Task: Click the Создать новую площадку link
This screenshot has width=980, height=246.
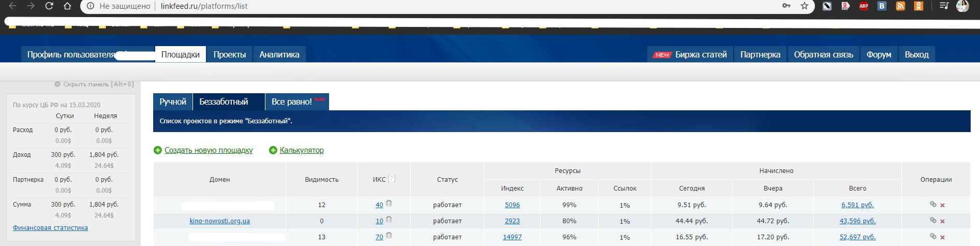Action: (x=209, y=150)
